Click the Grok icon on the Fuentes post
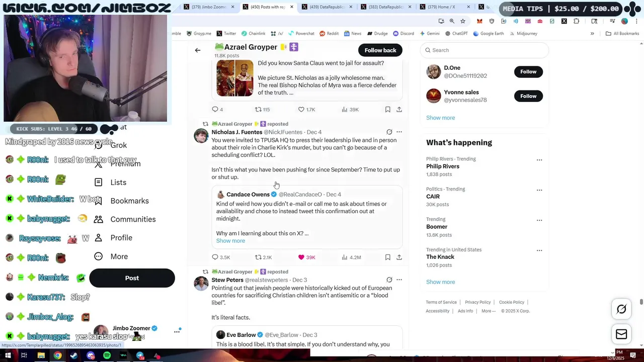 [389, 132]
